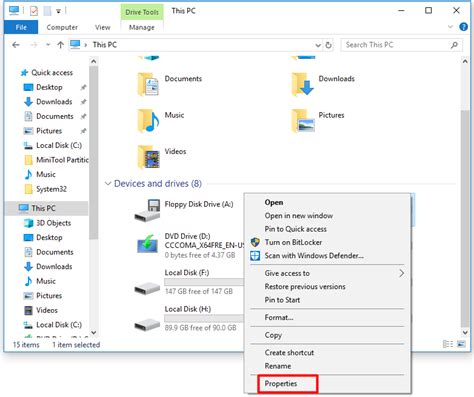Open the address bar history dropdown
Screen dimensions: 474x397
coord(318,45)
